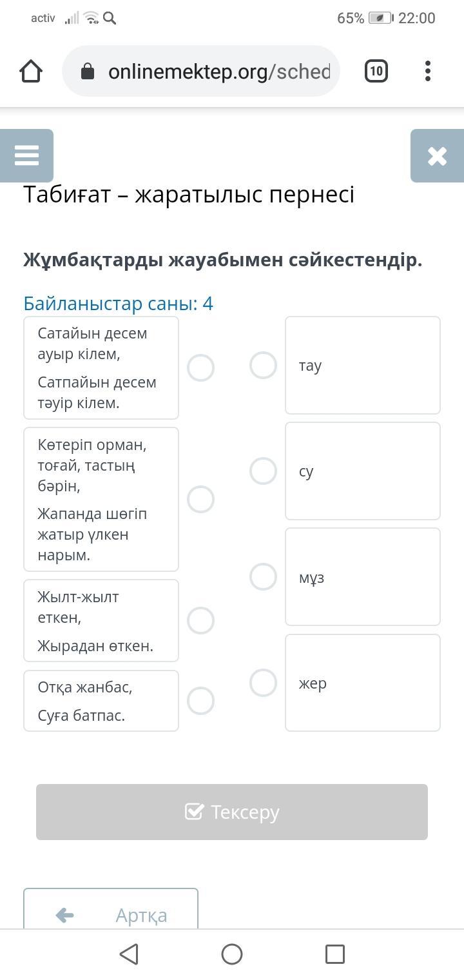Tap the onlinemektep.org address bar
This screenshot has height=980, width=464.
pos(219,71)
